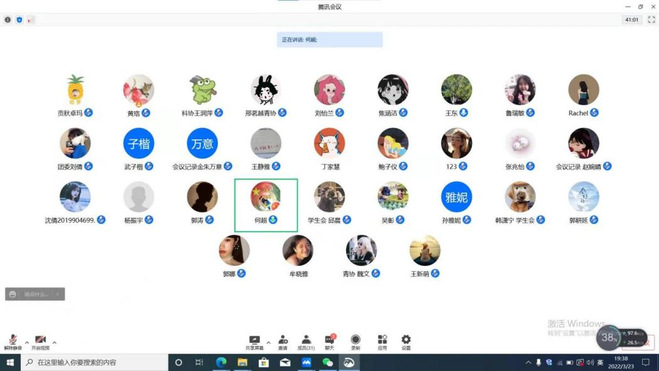The image size is (659, 371).
Task: Toggle fullscreen view at top right
Action: [x=651, y=19]
